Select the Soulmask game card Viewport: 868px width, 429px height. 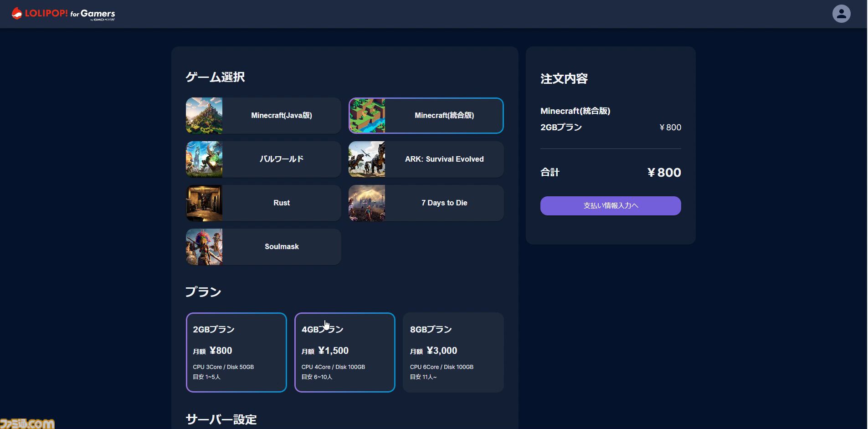point(263,247)
